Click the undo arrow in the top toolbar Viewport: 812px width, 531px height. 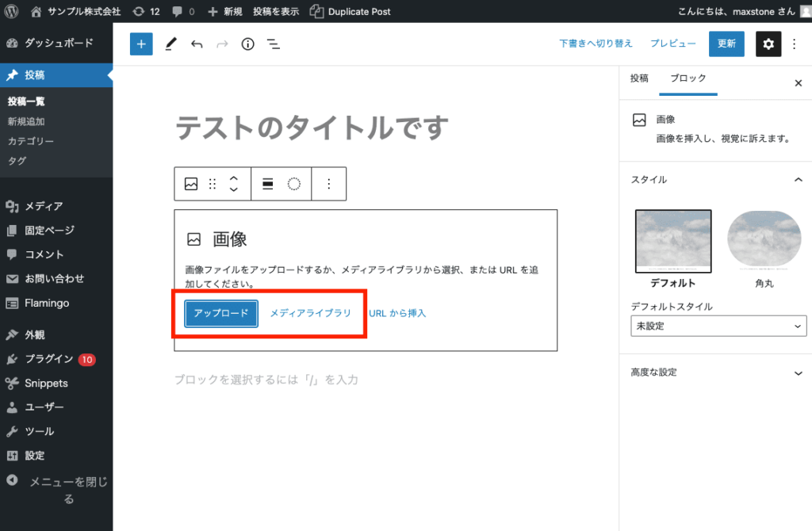(x=197, y=44)
